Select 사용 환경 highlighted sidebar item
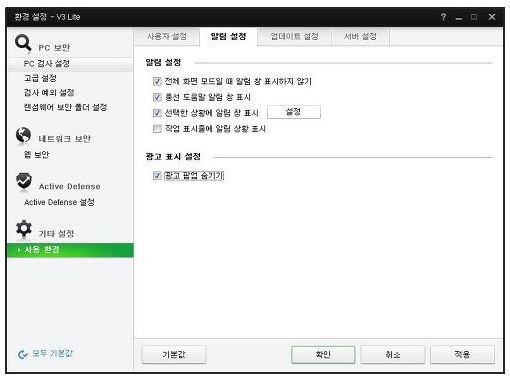The width and height of the screenshot is (510, 379). [x=70, y=250]
